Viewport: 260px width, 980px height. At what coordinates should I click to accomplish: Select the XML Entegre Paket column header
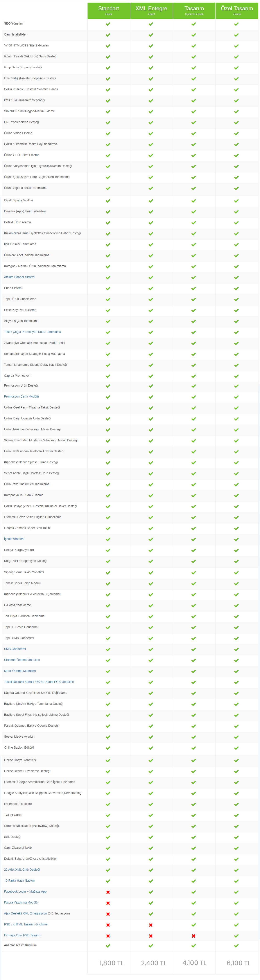pyautogui.click(x=151, y=11)
